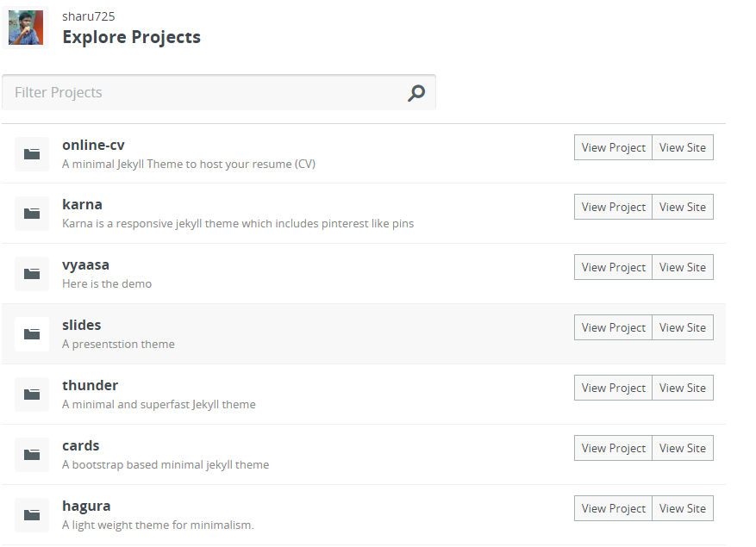Visit View Site for cards
The height and width of the screenshot is (547, 756).
[682, 448]
